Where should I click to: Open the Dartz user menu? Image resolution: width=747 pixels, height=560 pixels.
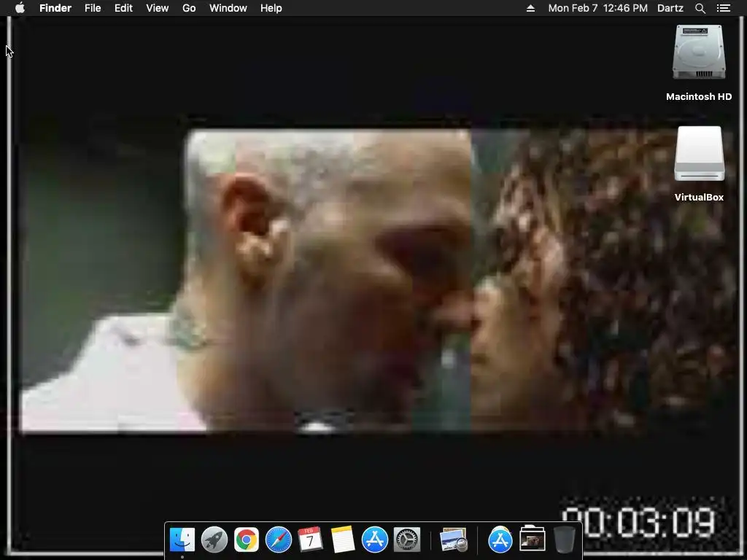click(x=670, y=8)
